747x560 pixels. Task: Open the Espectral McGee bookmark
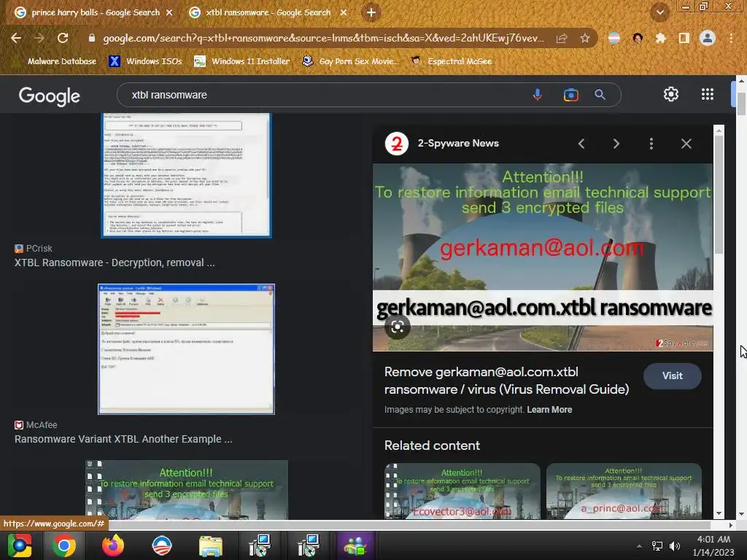tap(451, 61)
